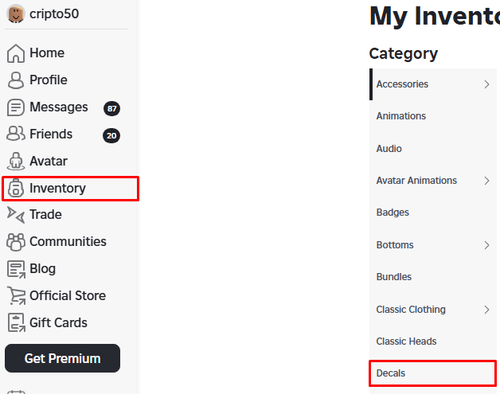Click the Trade arrows icon

[16, 215]
